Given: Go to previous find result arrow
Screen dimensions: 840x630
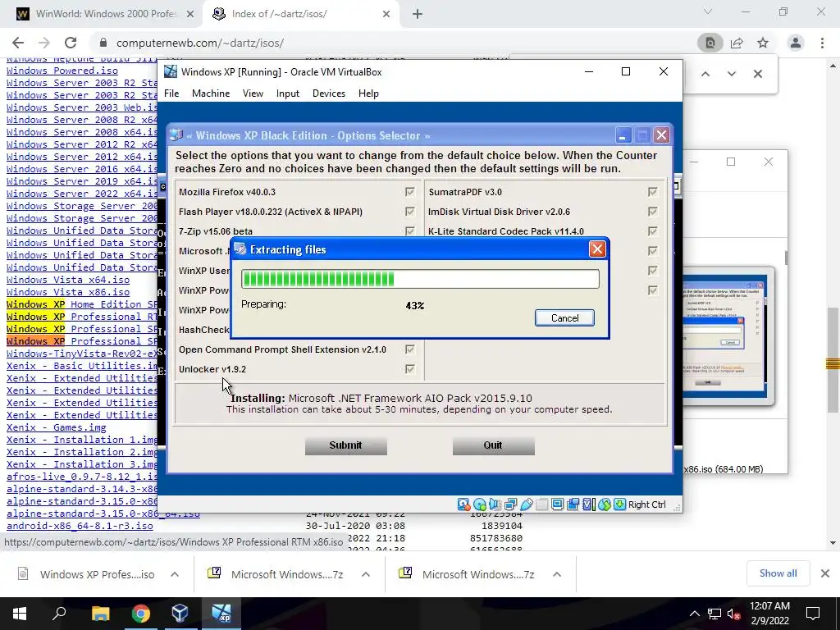Looking at the screenshot, I should tap(705, 74).
